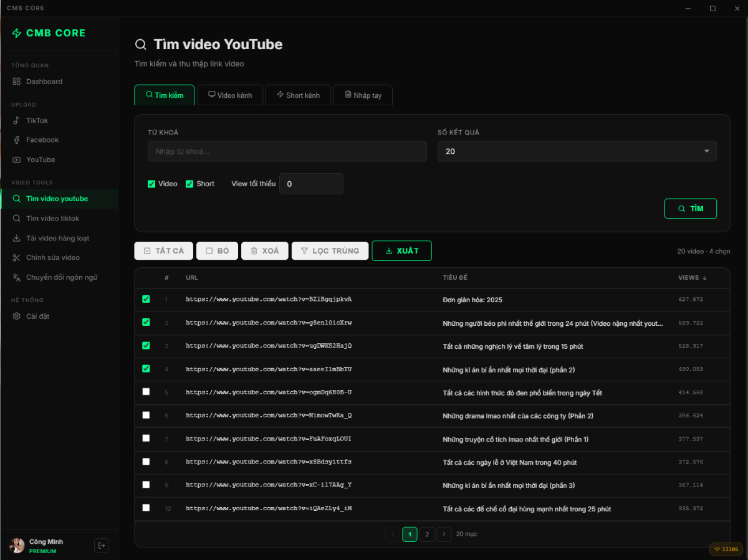Click the 'Nhập từ khoá' input field
This screenshot has width=748, height=560.
287,151
